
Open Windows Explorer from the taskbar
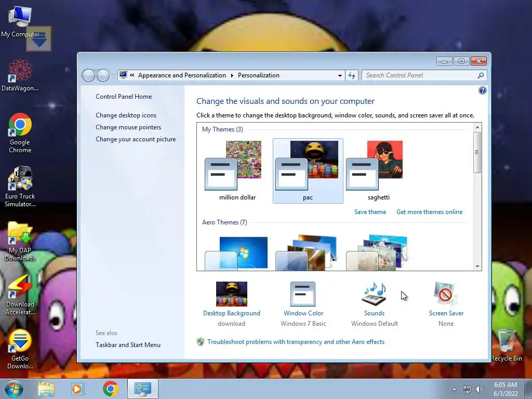(46, 389)
